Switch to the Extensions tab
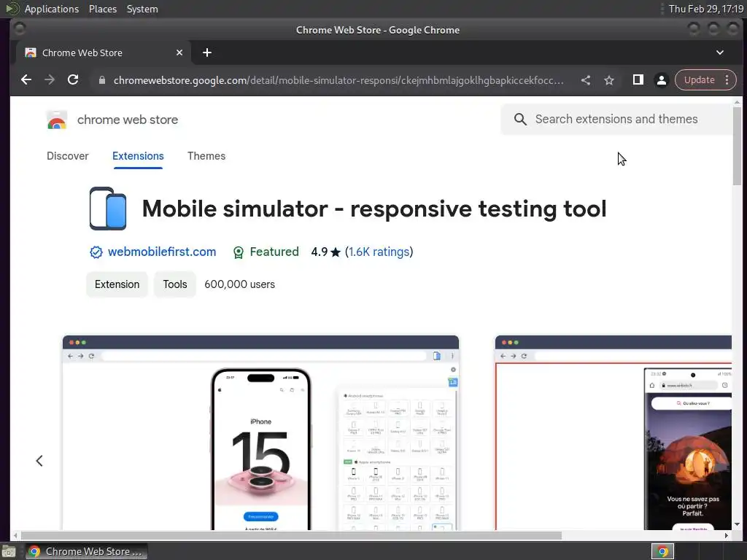Screen dimensions: 747x560 (138, 156)
